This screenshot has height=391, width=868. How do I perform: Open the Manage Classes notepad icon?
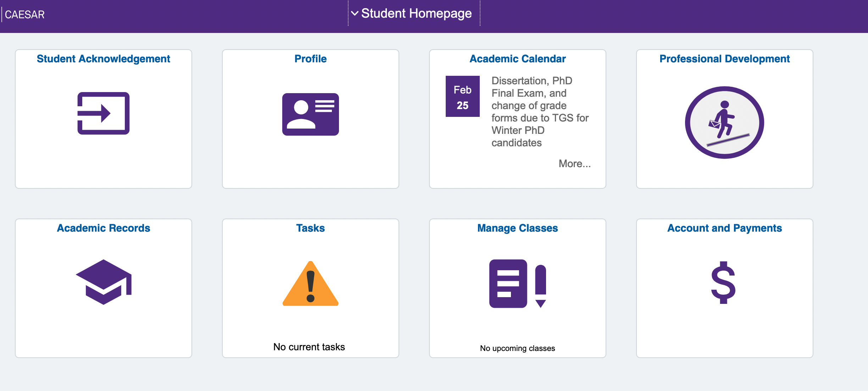click(518, 284)
